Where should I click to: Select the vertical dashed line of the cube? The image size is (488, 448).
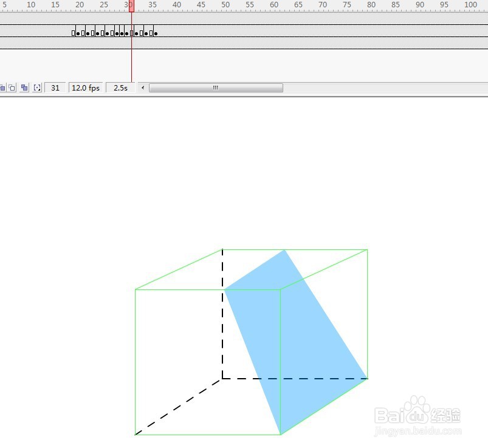pos(222,314)
